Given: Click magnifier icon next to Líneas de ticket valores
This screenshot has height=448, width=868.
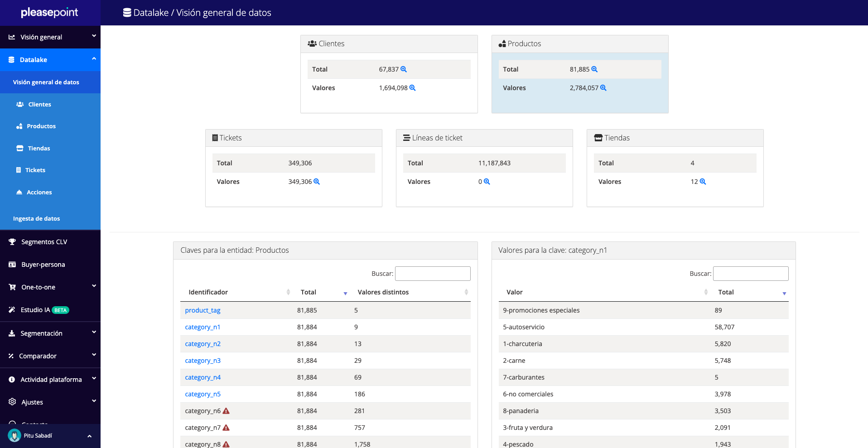Looking at the screenshot, I should [x=487, y=182].
